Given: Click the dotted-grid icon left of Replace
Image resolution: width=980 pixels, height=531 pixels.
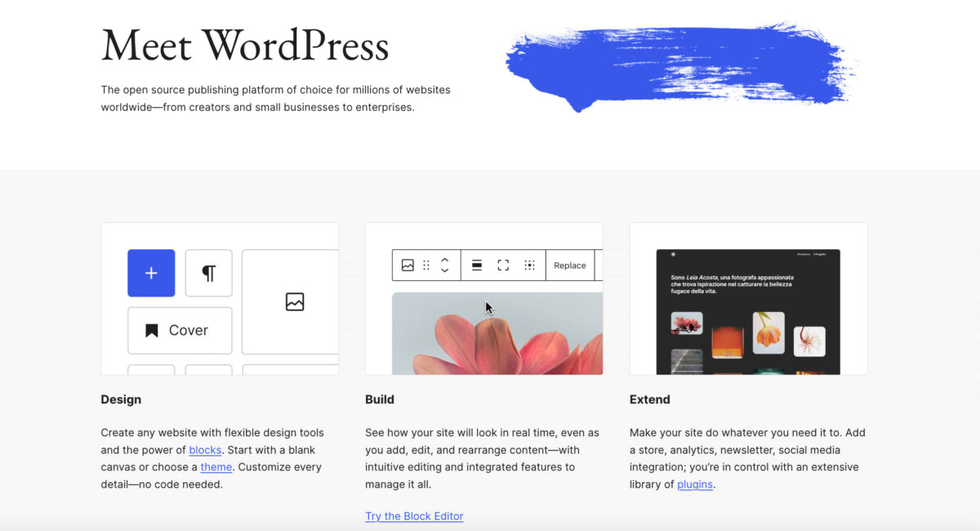Looking at the screenshot, I should [529, 265].
